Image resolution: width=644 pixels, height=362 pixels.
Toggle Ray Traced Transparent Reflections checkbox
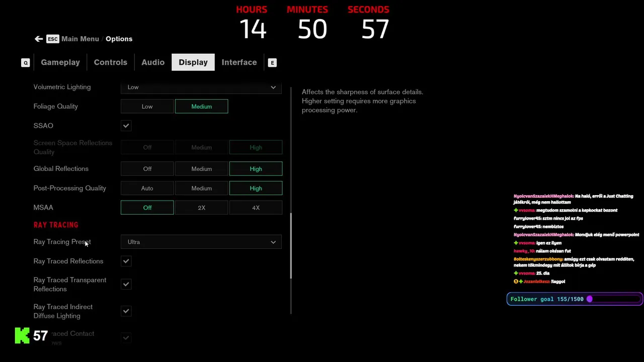click(126, 285)
